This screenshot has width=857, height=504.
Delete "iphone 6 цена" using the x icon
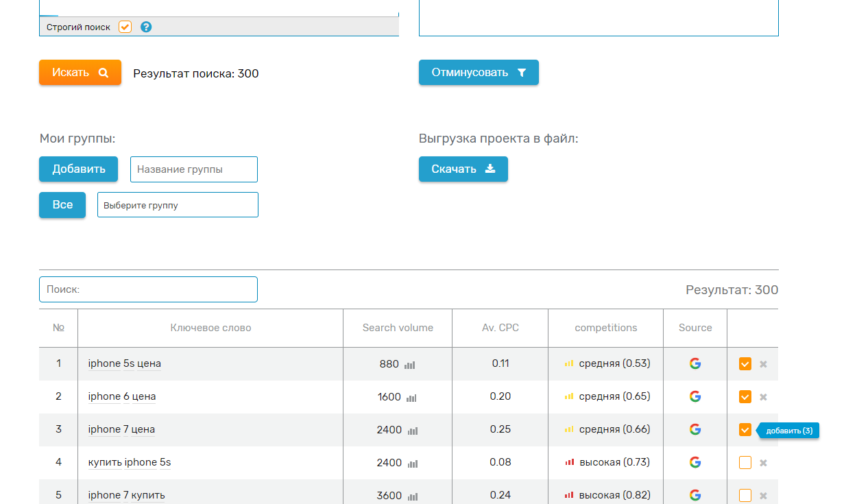click(x=762, y=396)
